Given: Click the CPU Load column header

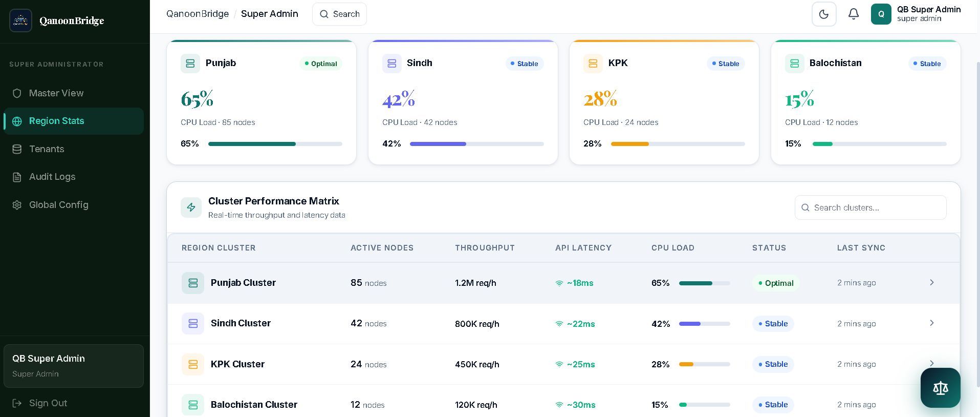Looking at the screenshot, I should tap(673, 248).
